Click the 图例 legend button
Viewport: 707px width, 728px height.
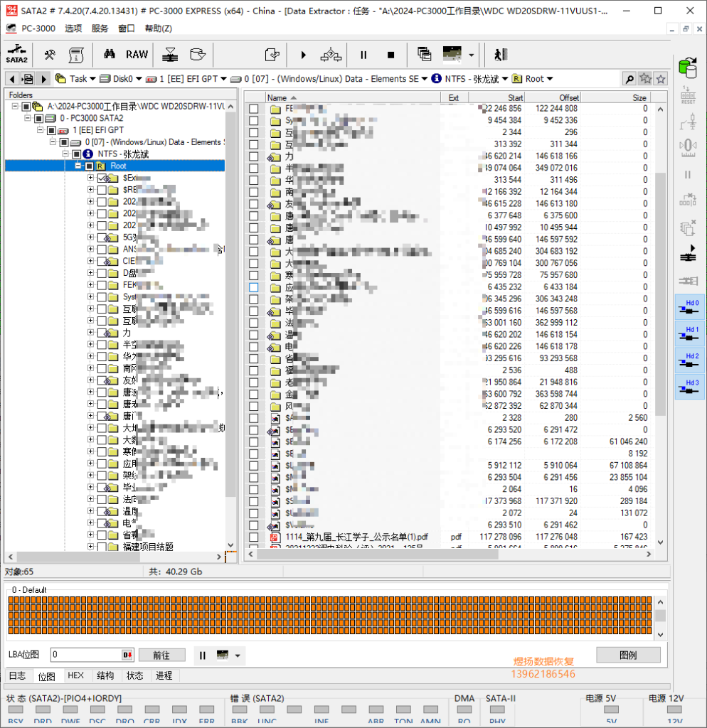tap(628, 655)
